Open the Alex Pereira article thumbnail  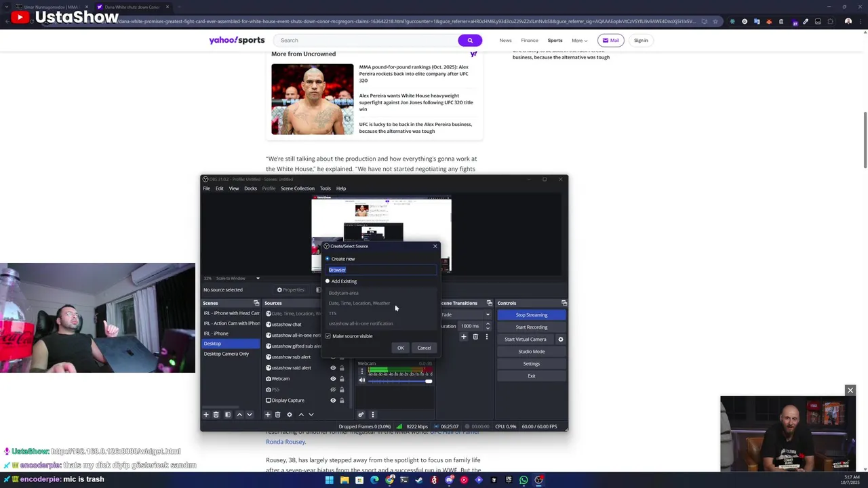[313, 99]
